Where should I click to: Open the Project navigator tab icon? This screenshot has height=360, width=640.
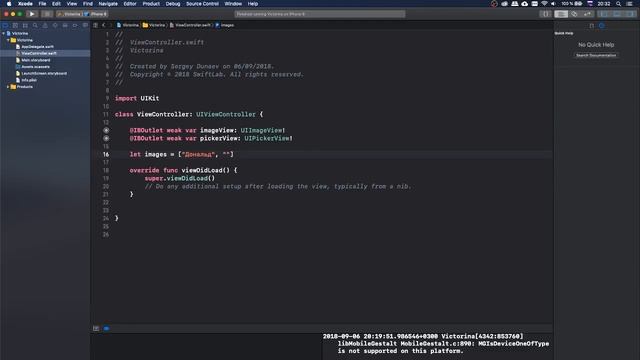click(5, 25)
